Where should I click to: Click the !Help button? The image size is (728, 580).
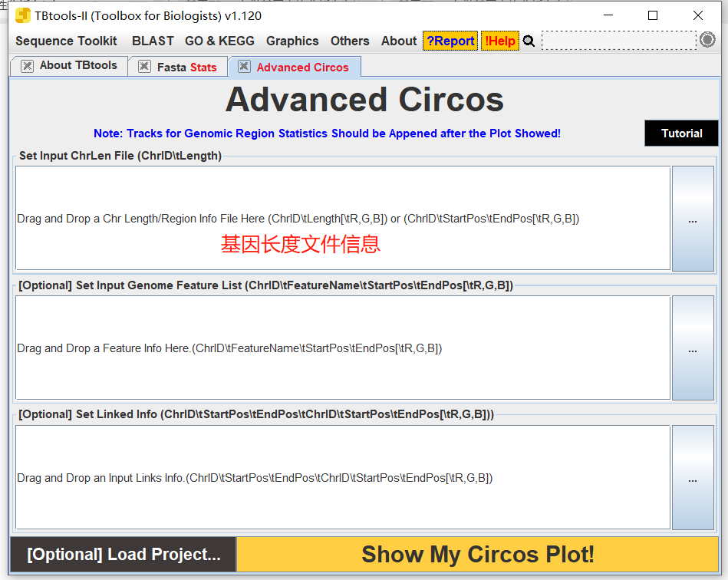(500, 41)
